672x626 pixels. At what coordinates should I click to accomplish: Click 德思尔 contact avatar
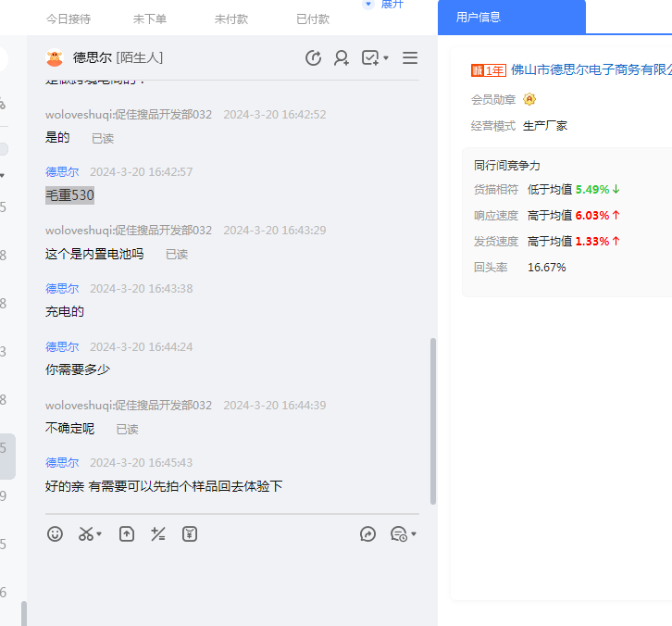pos(55,58)
